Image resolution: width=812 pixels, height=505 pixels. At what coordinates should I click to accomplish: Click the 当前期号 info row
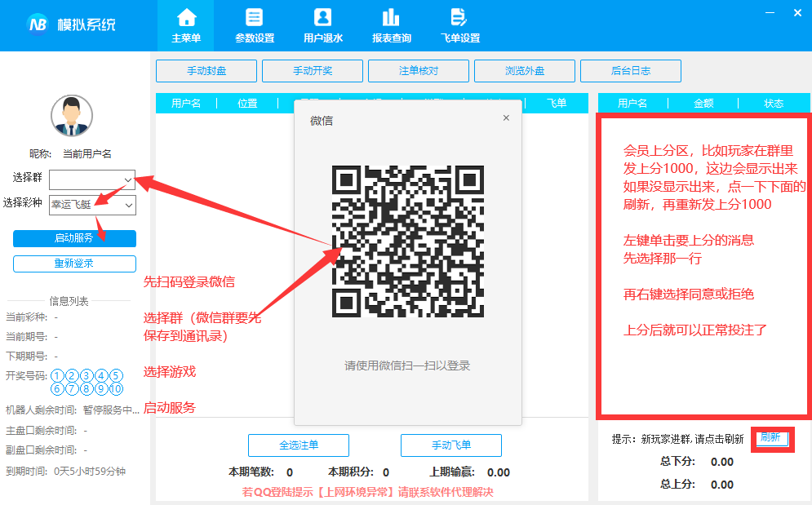click(32, 337)
